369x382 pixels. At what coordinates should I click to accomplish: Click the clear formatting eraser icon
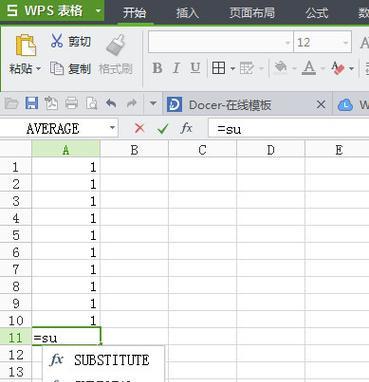(338, 68)
